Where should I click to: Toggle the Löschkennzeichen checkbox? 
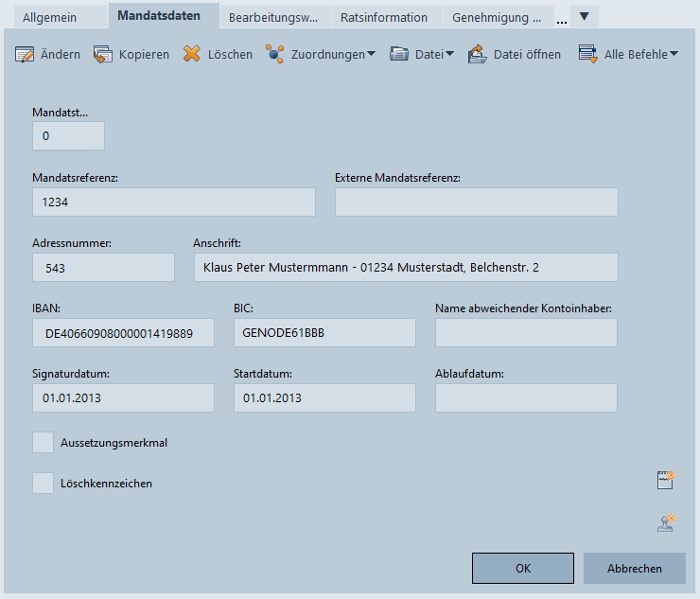44,484
